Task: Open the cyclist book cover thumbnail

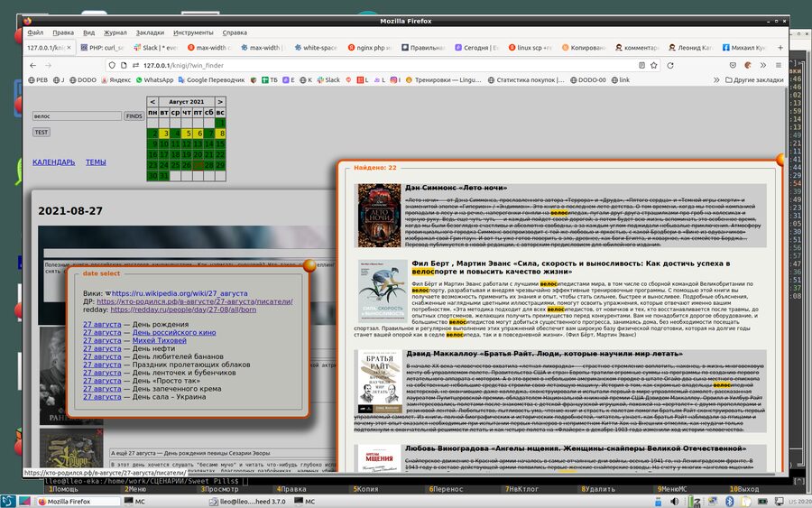Action: tap(383, 291)
